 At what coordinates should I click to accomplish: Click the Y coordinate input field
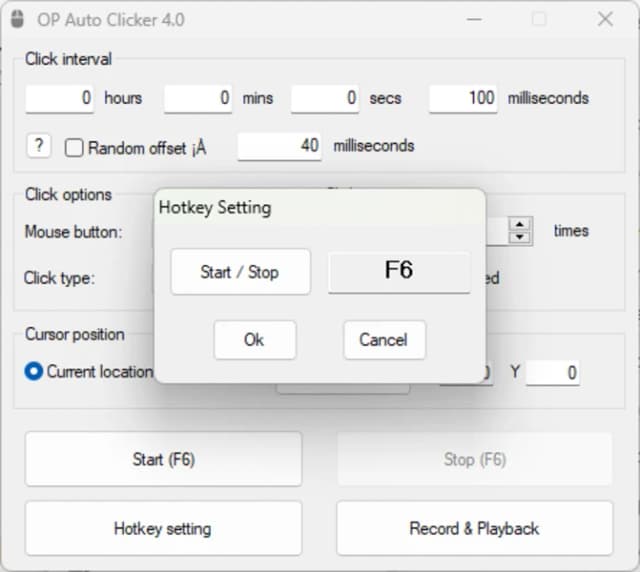(x=553, y=373)
